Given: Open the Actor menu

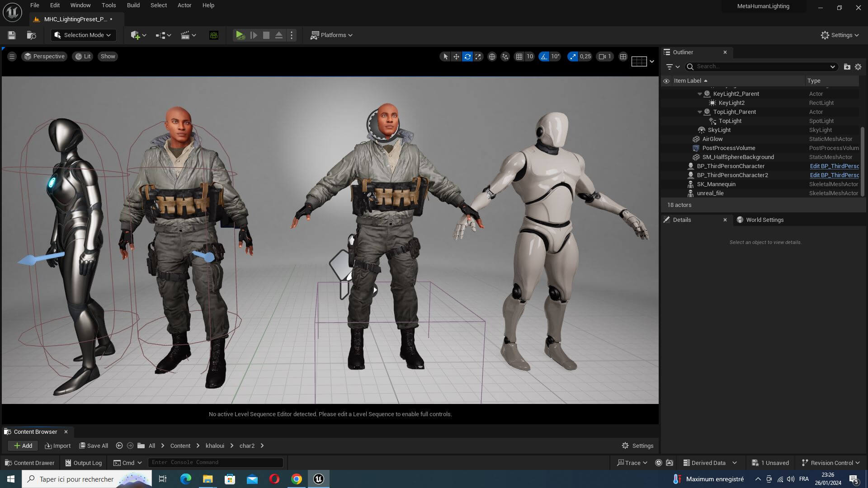Looking at the screenshot, I should [x=184, y=5].
